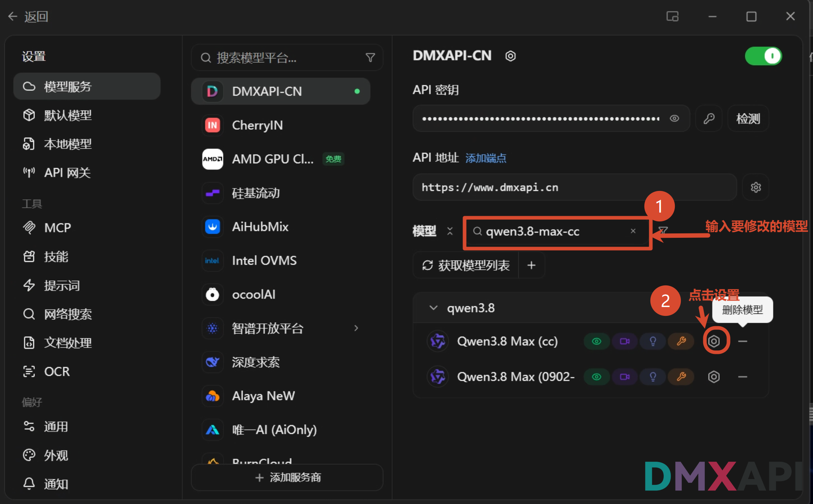Collapse all model groups next to 模型

[x=450, y=231]
